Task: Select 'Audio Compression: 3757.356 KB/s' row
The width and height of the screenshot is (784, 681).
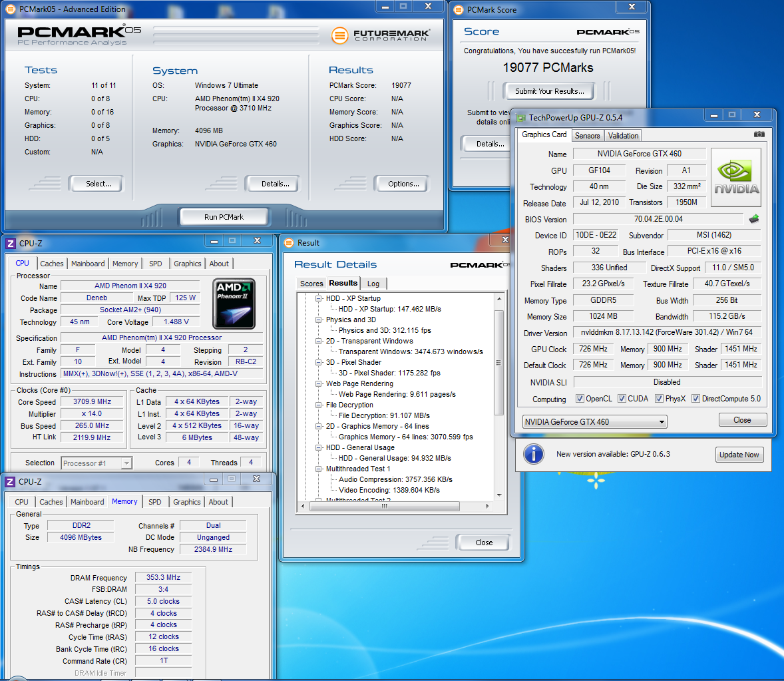Action: pyautogui.click(x=395, y=479)
